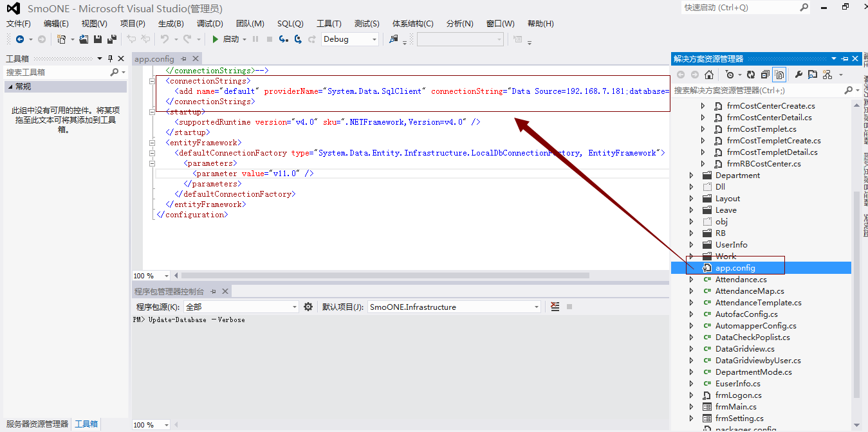The height and width of the screenshot is (432, 868).
Task: Open the Solution Explorer window options arrow
Action: coord(835,59)
